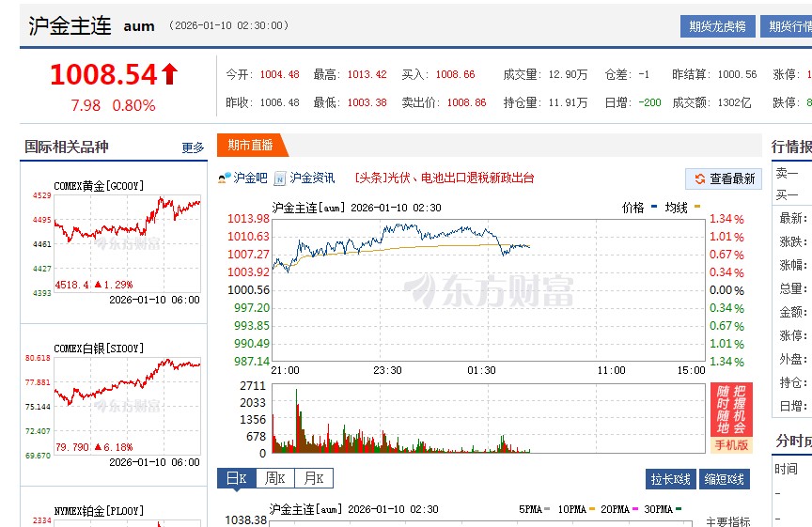Image resolution: width=812 pixels, height=527 pixels.
Task: Open the 更多 link beside 国际相关品种
Action: click(x=193, y=147)
